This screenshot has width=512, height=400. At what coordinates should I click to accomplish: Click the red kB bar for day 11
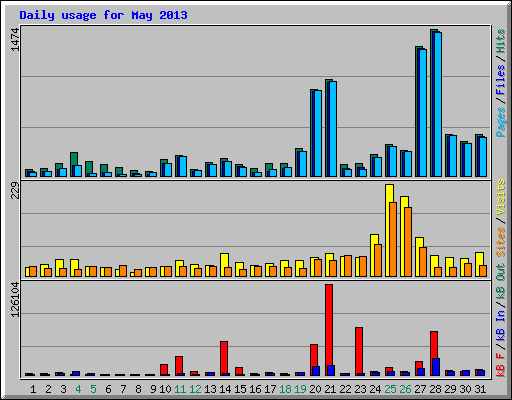(x=179, y=365)
